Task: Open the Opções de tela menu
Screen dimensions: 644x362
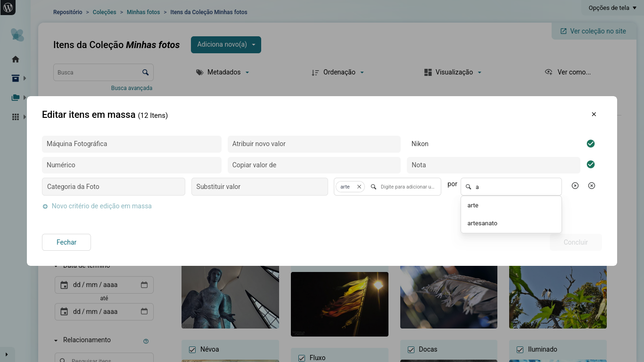Action: click(611, 8)
